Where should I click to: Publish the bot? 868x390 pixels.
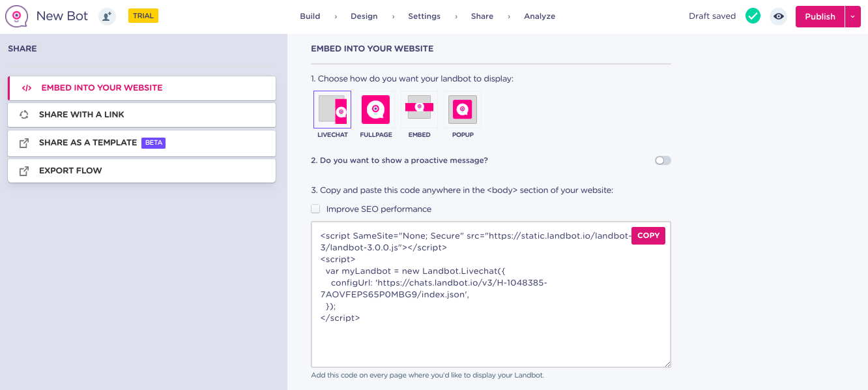click(820, 16)
